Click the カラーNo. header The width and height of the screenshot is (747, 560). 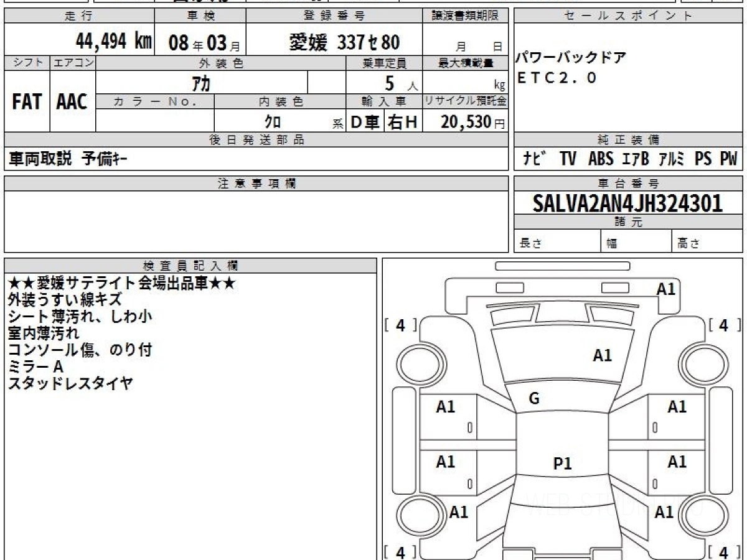(x=155, y=101)
